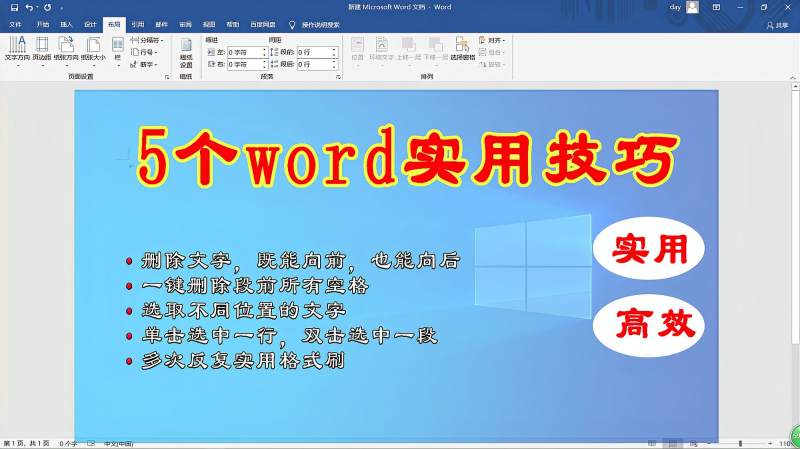
Task: Click the 共享 Share button
Action: click(777, 25)
